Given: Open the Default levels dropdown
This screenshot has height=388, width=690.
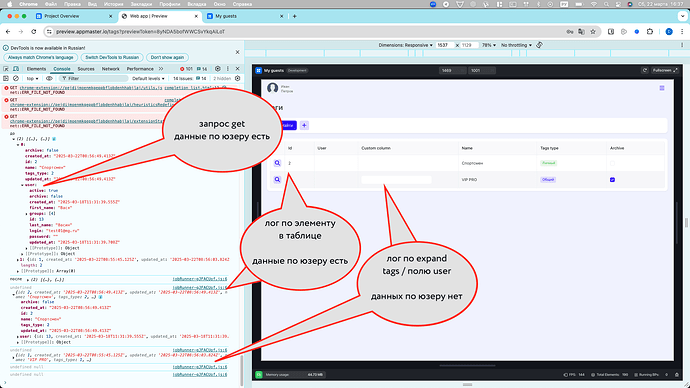Looking at the screenshot, I should click(148, 78).
